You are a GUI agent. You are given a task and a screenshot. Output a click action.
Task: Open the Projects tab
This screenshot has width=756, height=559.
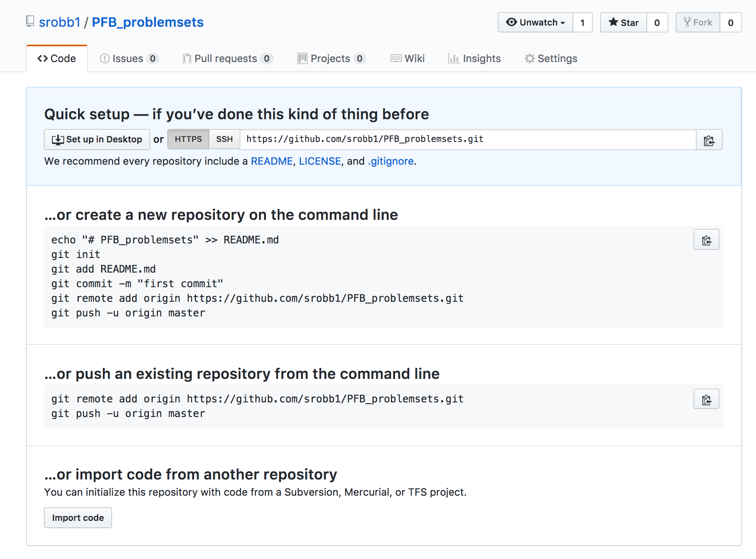coord(331,59)
